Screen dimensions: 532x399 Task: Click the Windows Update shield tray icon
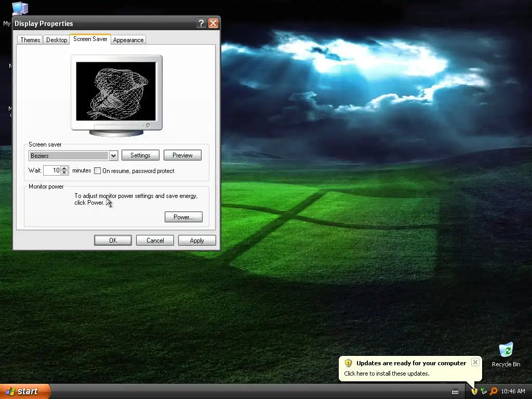click(474, 391)
